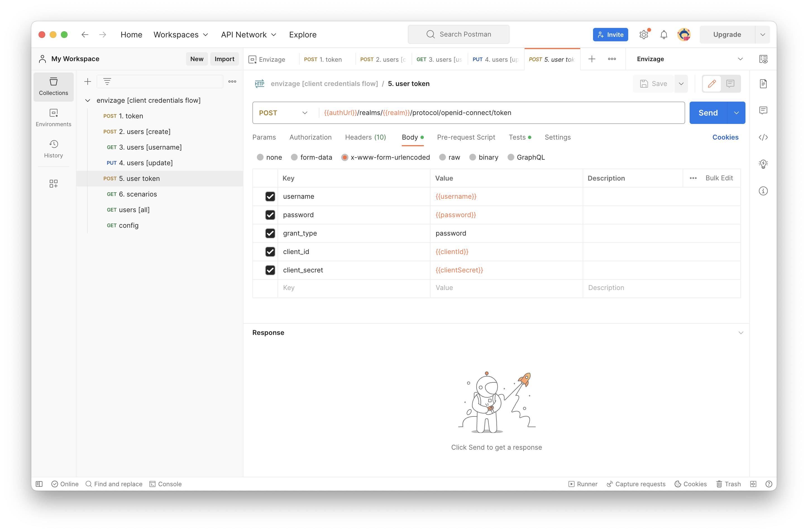
Task: Click Bulk Edit button
Action: pyautogui.click(x=719, y=178)
